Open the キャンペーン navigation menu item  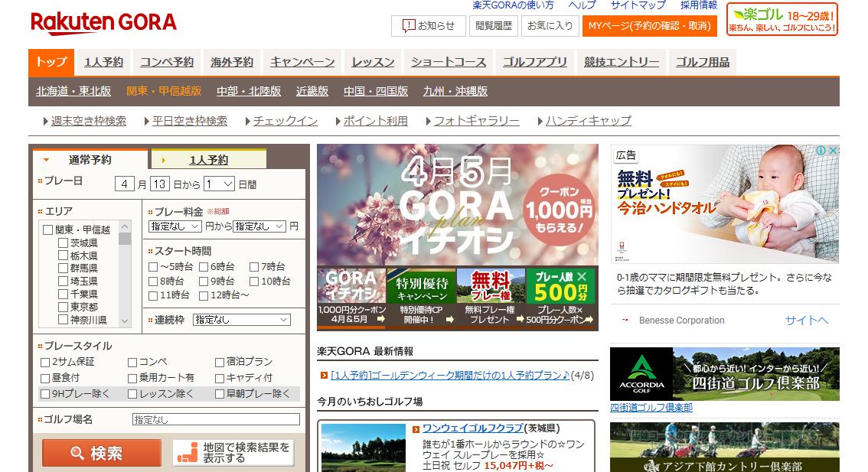tap(302, 63)
